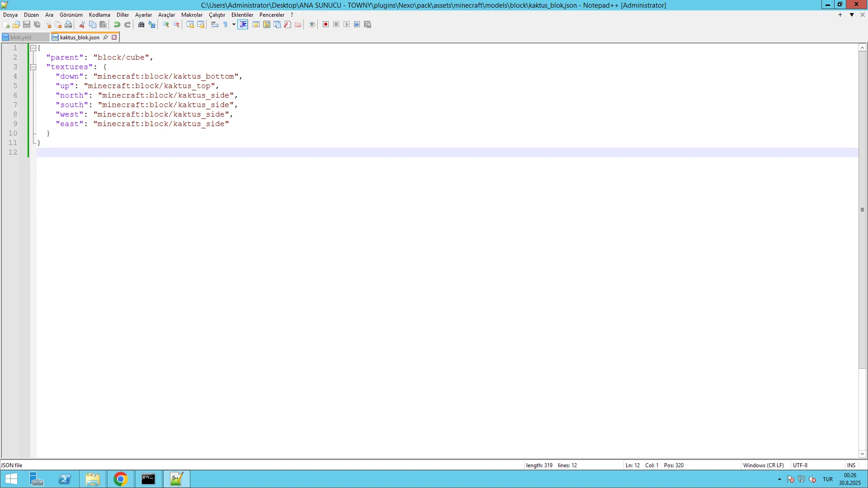The width and height of the screenshot is (868, 488).
Task: Open the Düzen menu
Action: point(32,15)
